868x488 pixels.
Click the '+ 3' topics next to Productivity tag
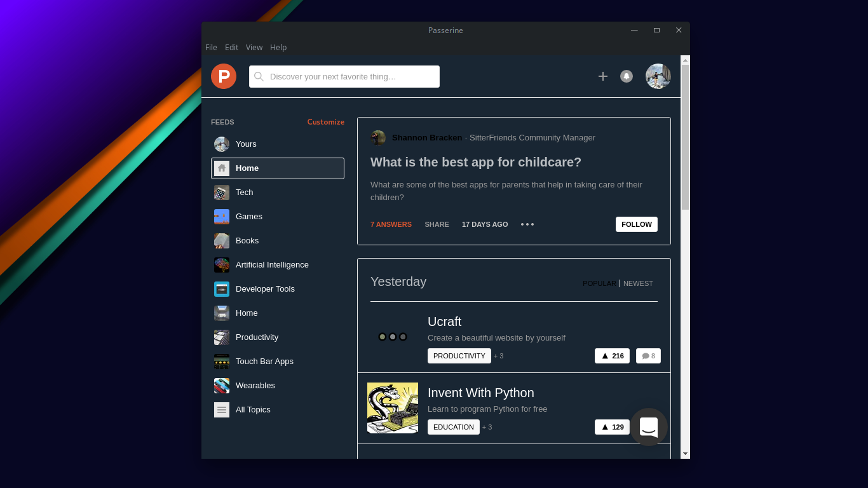point(499,356)
